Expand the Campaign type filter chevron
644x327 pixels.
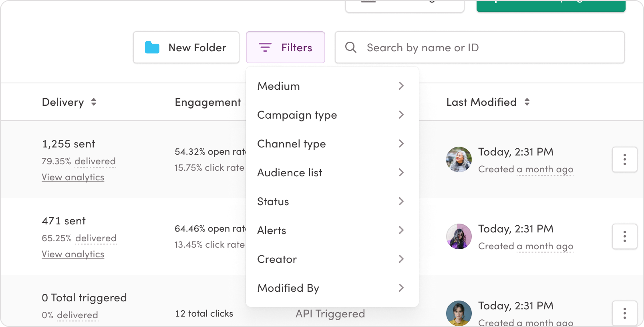[401, 115]
